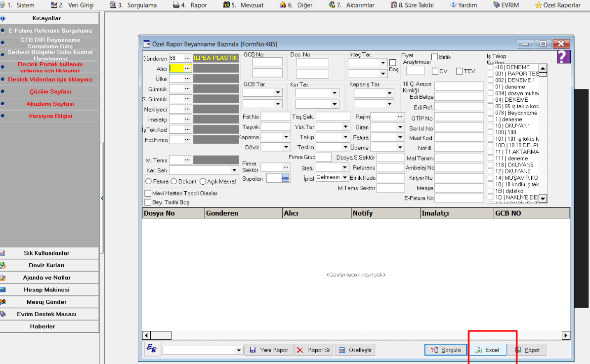Enable the Birlik checkbox

pos(435,57)
